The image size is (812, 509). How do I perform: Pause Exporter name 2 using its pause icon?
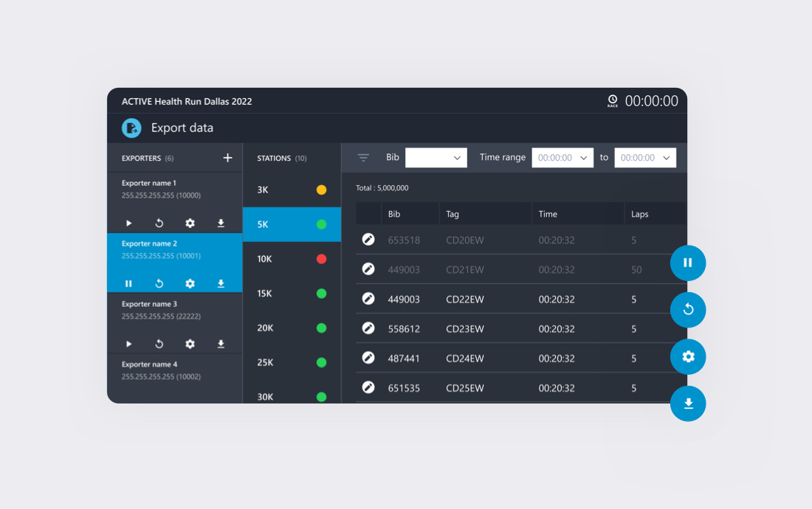coord(128,283)
